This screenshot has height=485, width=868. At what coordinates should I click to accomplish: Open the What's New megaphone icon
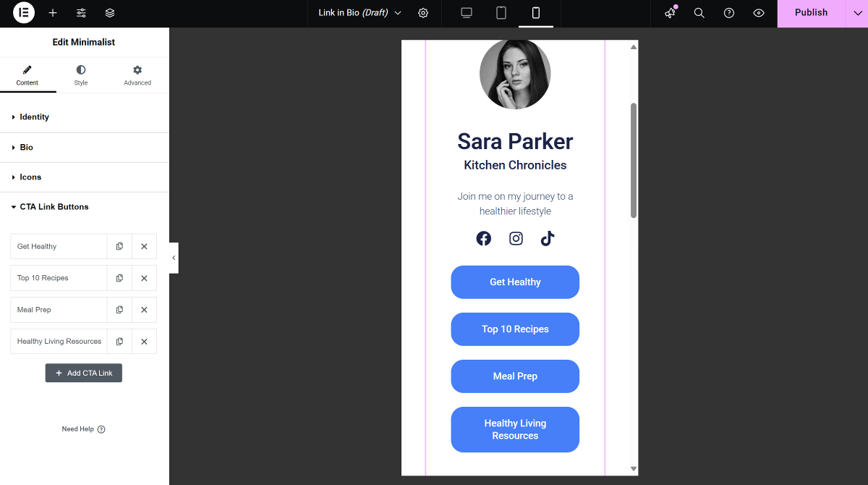click(671, 13)
